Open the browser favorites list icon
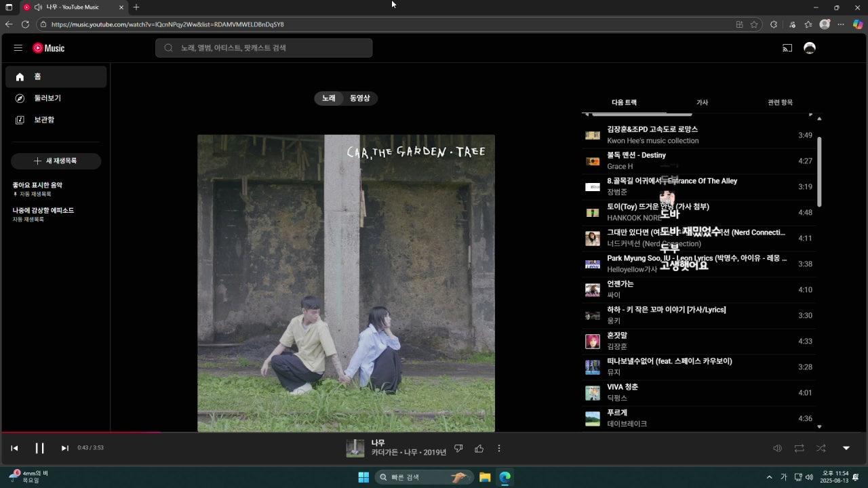 (808, 24)
